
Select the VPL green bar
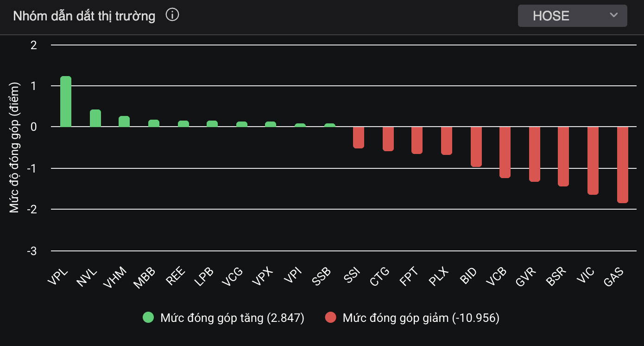[66, 102]
